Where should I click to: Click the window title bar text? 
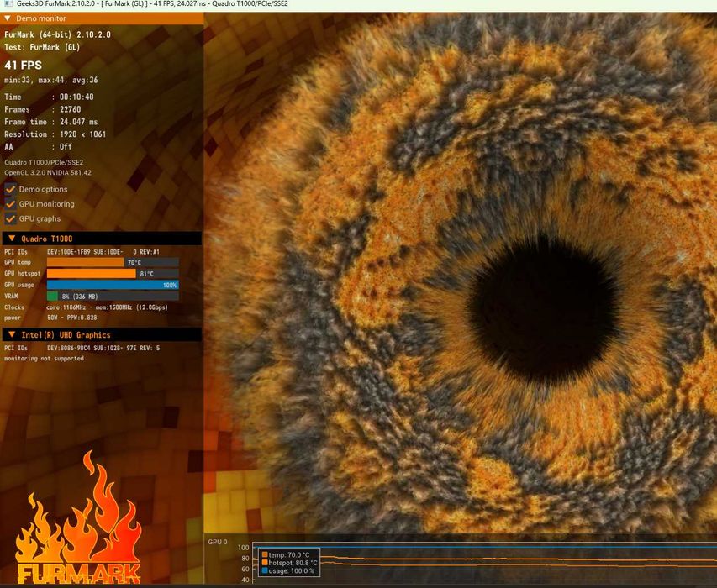coord(152,4)
